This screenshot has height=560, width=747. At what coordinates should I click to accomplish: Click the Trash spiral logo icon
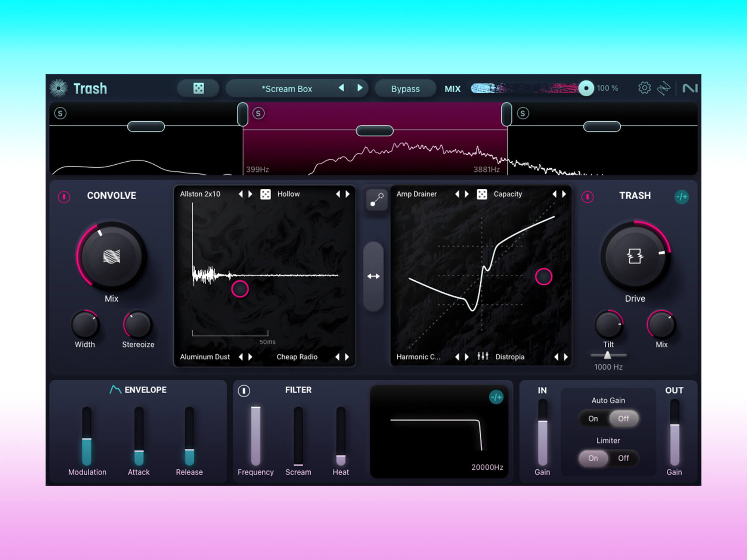coord(59,88)
